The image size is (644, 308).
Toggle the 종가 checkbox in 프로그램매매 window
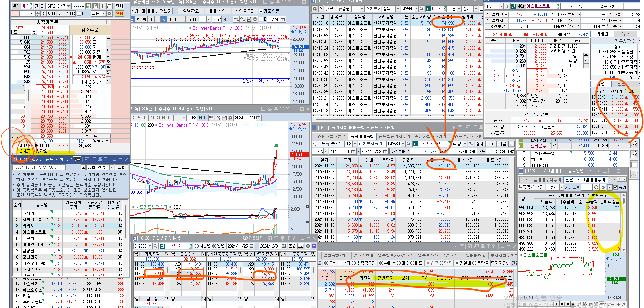615,188
